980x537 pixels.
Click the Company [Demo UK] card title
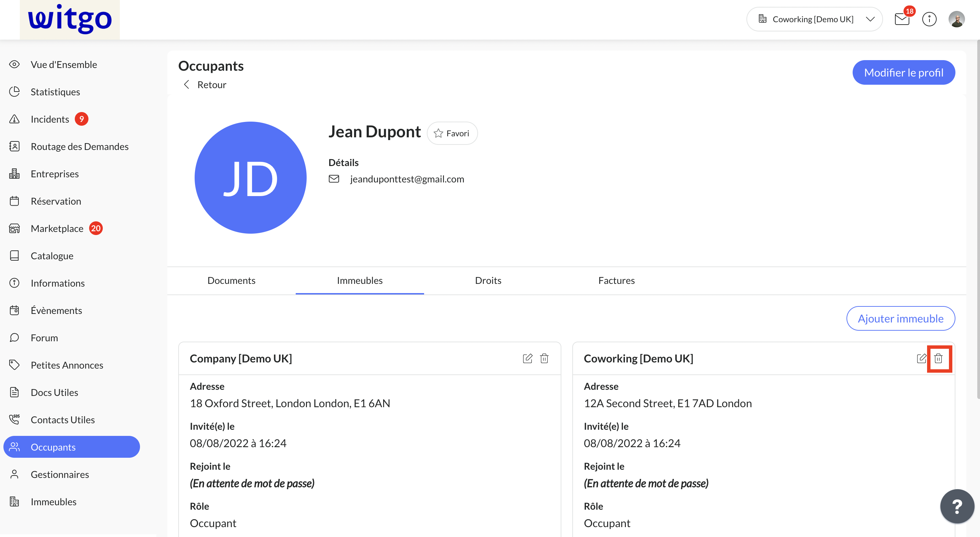[241, 358]
